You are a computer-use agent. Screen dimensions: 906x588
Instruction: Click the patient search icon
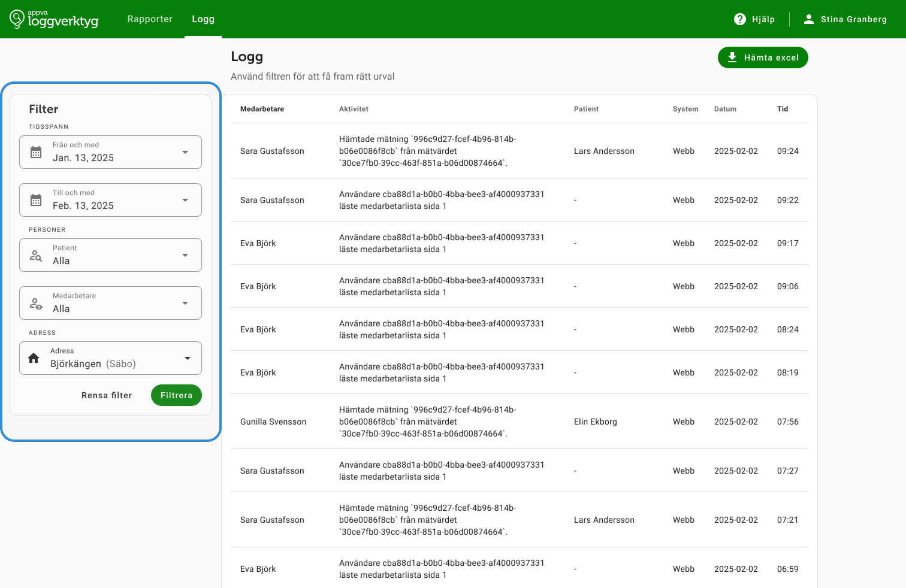pos(36,255)
